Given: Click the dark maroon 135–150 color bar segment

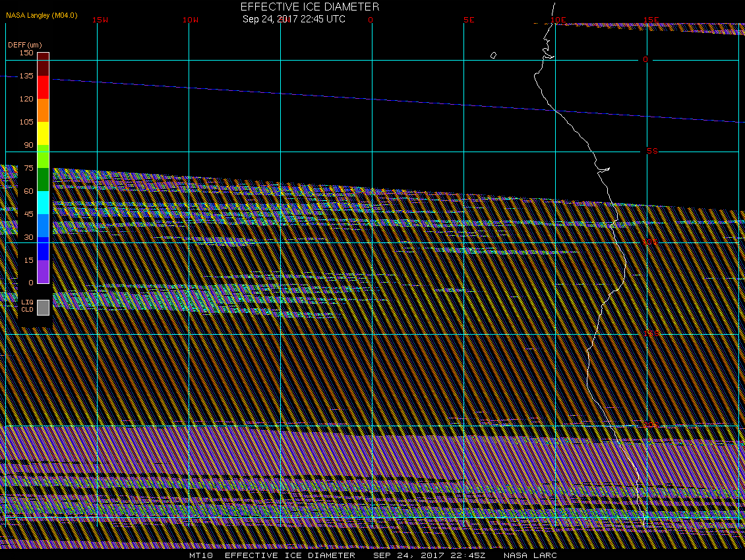Looking at the screenshot, I should point(44,64).
